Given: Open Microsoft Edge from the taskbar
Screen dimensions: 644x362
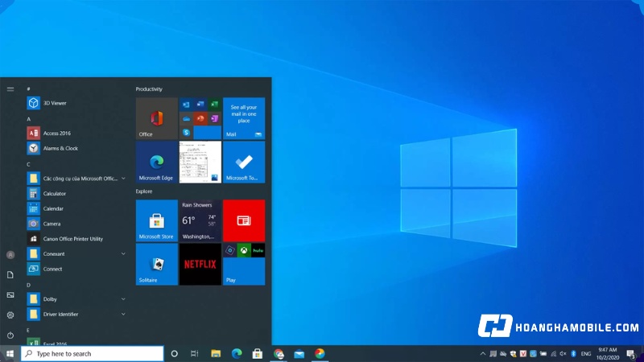Looking at the screenshot, I should (x=237, y=353).
